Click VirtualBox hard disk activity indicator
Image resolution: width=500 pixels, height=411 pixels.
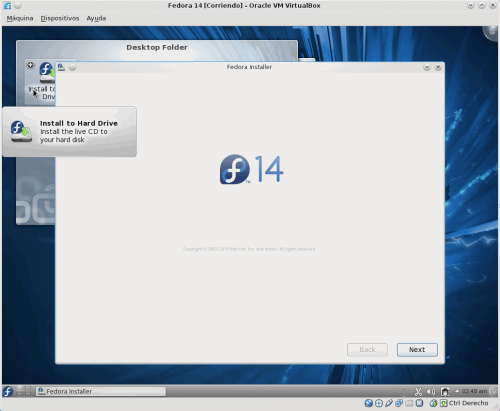pyautogui.click(x=369, y=403)
